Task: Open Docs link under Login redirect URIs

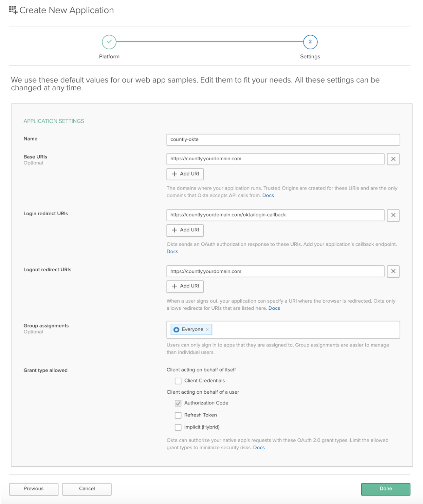Action: (x=172, y=251)
